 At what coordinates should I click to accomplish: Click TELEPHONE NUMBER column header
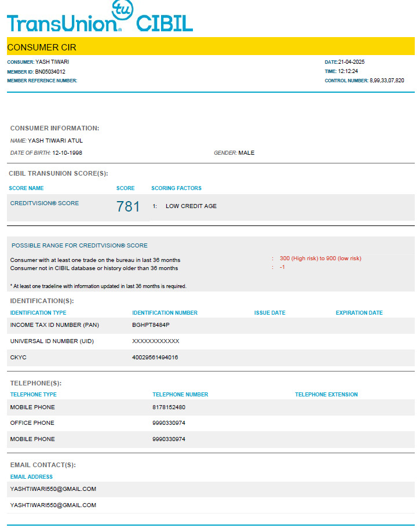point(180,395)
